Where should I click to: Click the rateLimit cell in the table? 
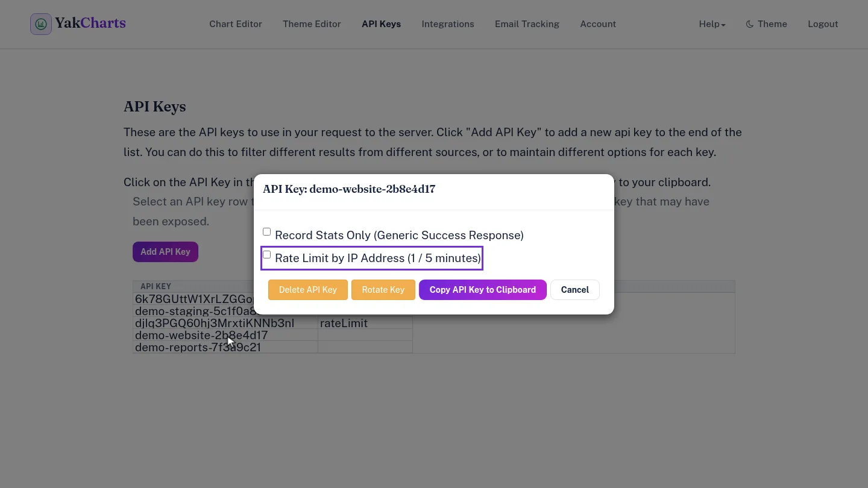tap(365, 323)
